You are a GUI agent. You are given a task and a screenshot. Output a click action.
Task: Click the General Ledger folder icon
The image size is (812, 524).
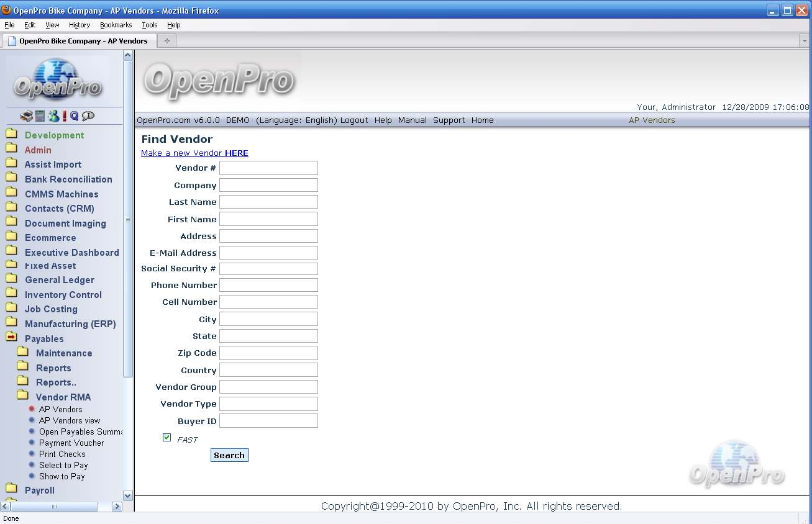[x=11, y=279]
